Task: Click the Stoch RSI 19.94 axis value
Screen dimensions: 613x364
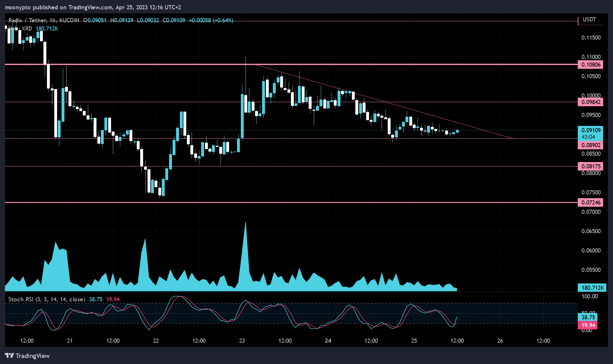Action: click(588, 325)
